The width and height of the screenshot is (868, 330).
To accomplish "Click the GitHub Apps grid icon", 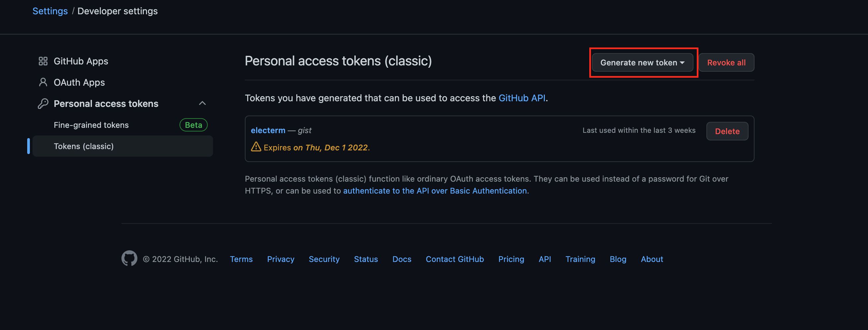I will pyautogui.click(x=43, y=61).
